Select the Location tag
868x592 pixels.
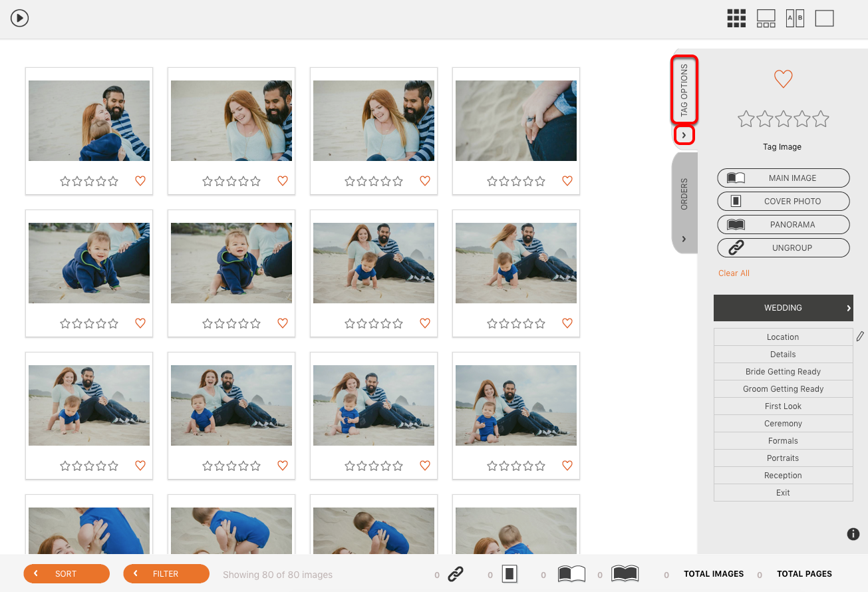point(783,337)
